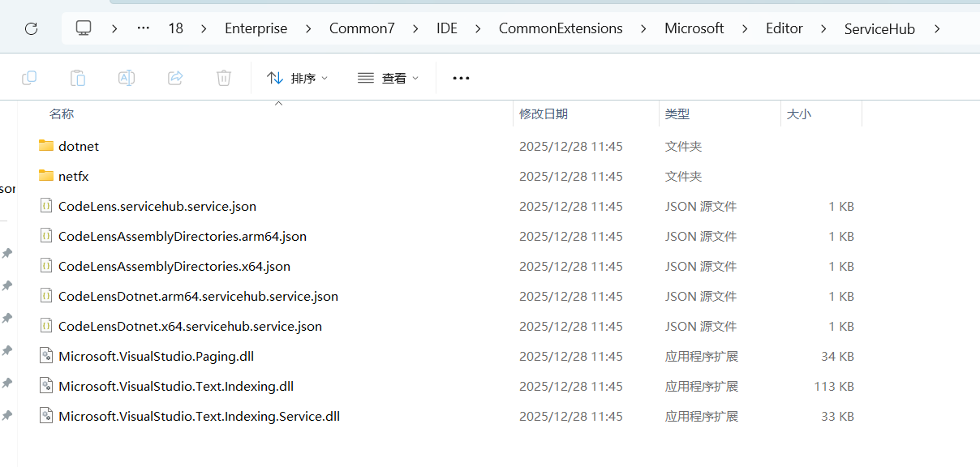Click the refresh icon

click(x=32, y=29)
